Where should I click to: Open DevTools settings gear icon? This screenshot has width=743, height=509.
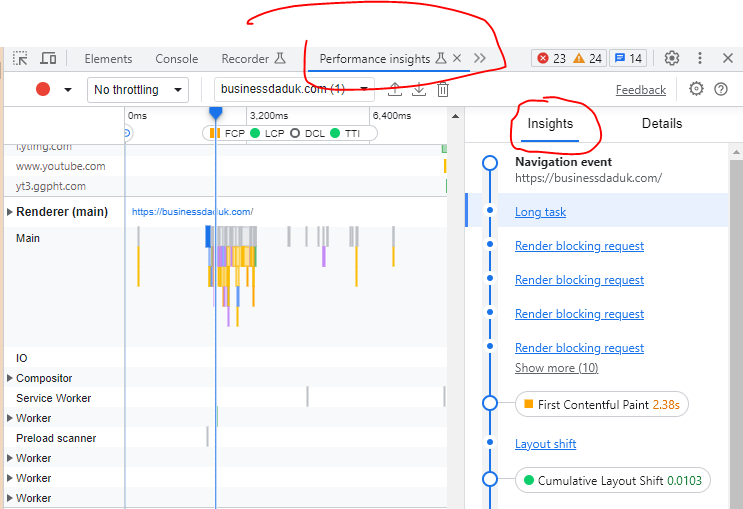pyautogui.click(x=672, y=58)
